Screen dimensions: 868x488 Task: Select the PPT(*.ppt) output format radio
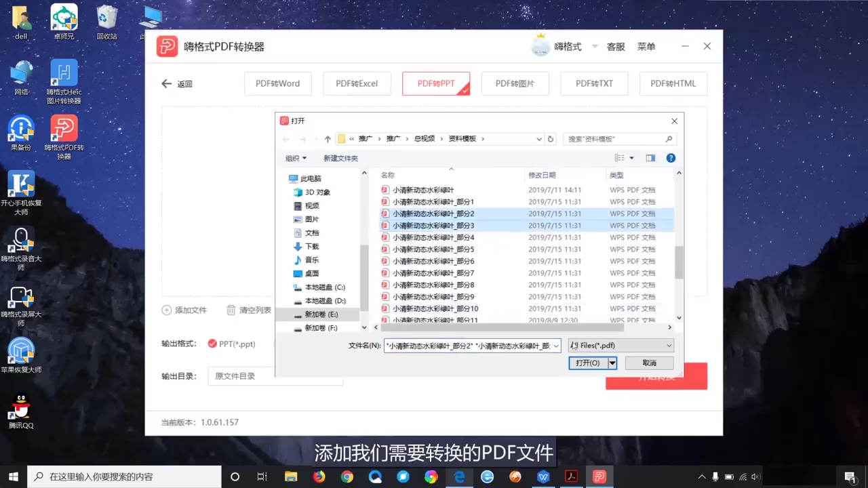tap(212, 344)
